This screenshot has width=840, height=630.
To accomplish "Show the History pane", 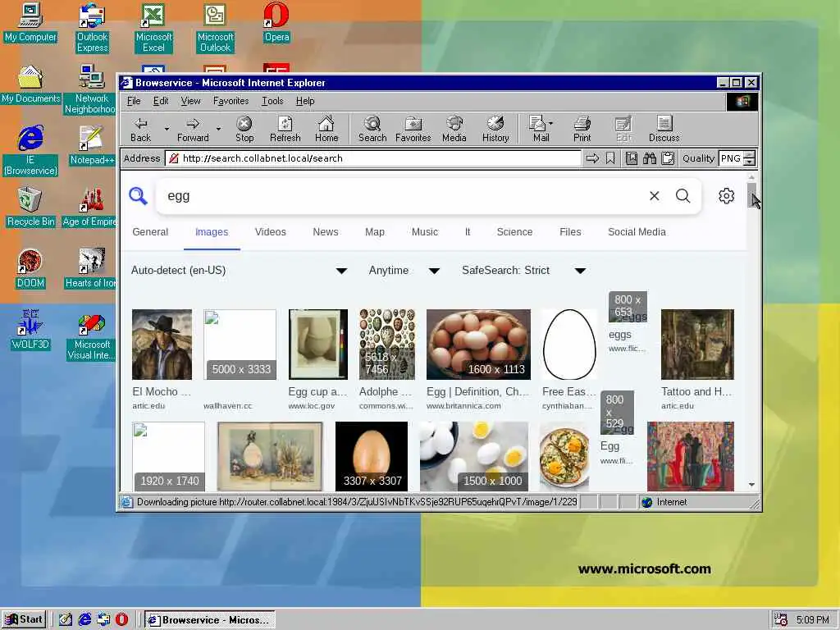I will pyautogui.click(x=495, y=129).
